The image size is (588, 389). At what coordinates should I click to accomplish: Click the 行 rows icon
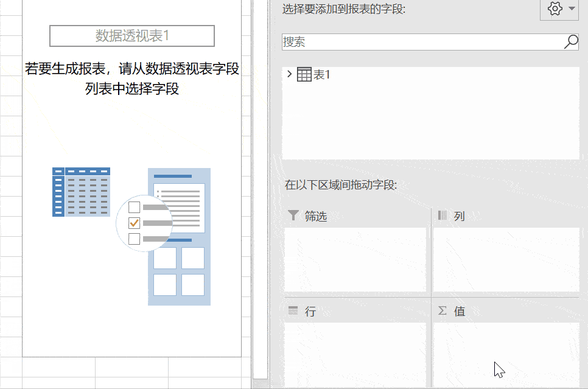293,310
